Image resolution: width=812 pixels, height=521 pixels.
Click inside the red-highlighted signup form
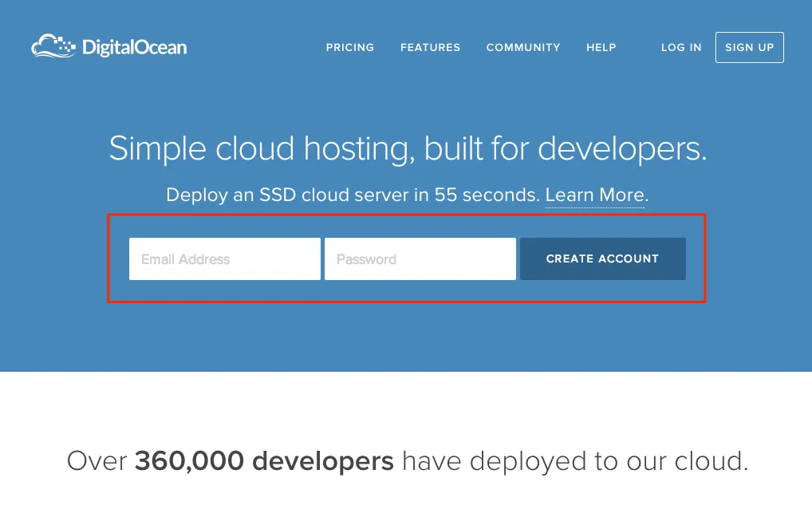click(x=407, y=259)
